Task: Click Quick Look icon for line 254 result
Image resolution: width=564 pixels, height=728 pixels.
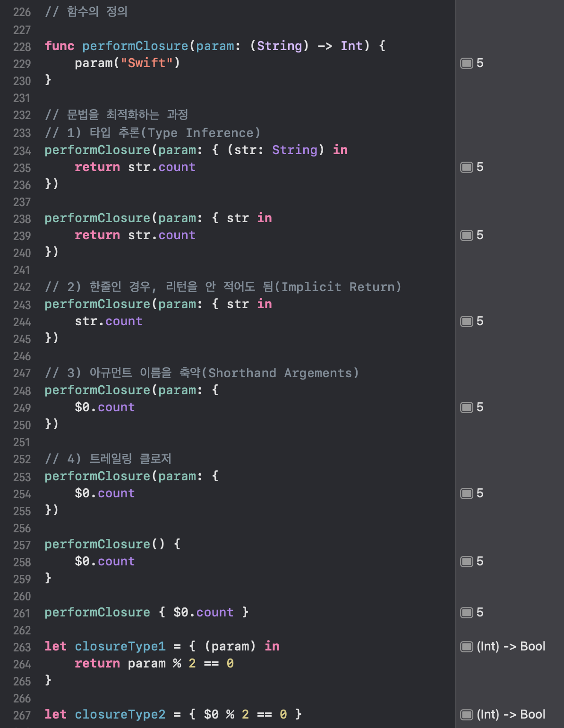Action: [466, 494]
